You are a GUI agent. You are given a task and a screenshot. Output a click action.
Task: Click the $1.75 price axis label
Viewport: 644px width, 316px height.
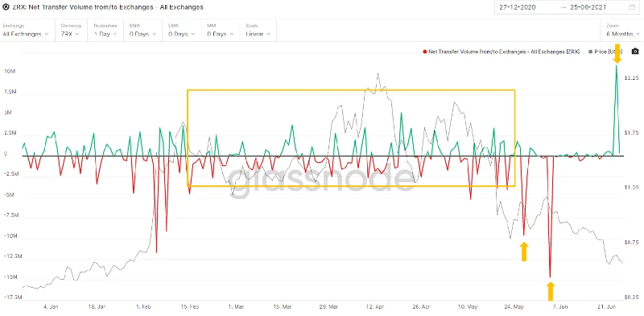(x=631, y=133)
